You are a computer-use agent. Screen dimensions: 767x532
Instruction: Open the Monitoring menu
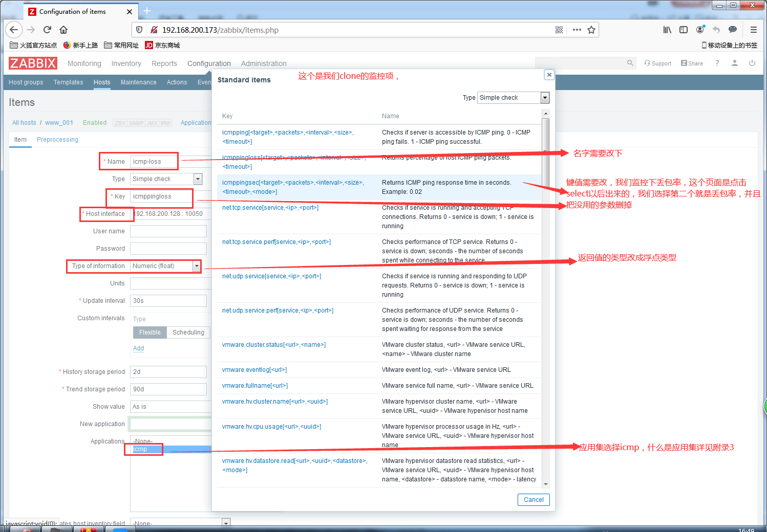click(84, 63)
